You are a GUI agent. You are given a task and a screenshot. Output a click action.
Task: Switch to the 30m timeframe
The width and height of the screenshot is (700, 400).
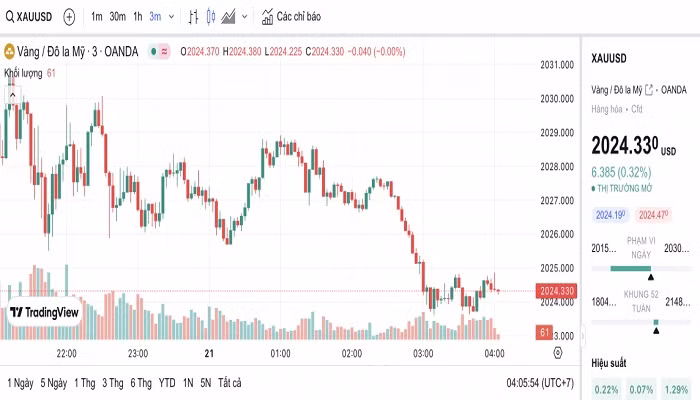click(117, 17)
